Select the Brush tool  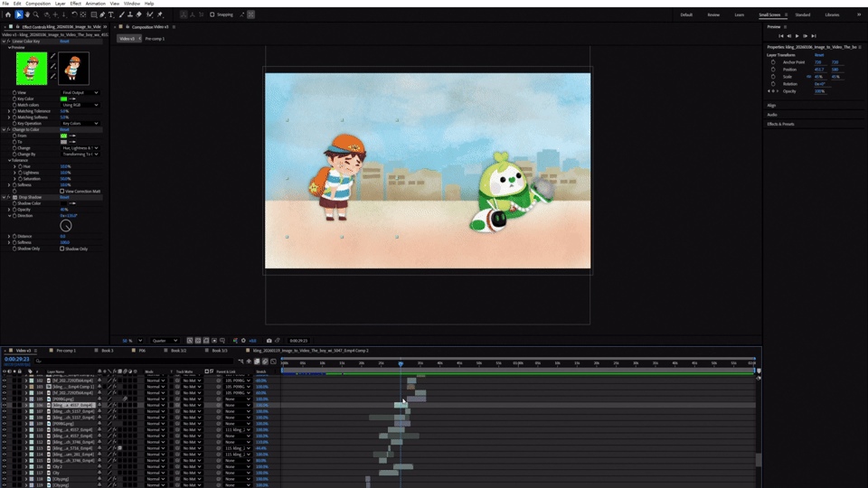click(x=122, y=15)
